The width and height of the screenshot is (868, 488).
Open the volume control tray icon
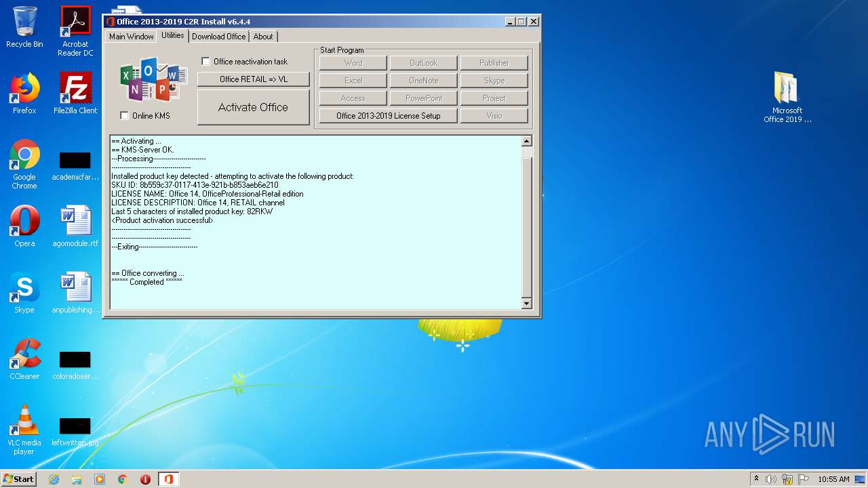coord(771,479)
